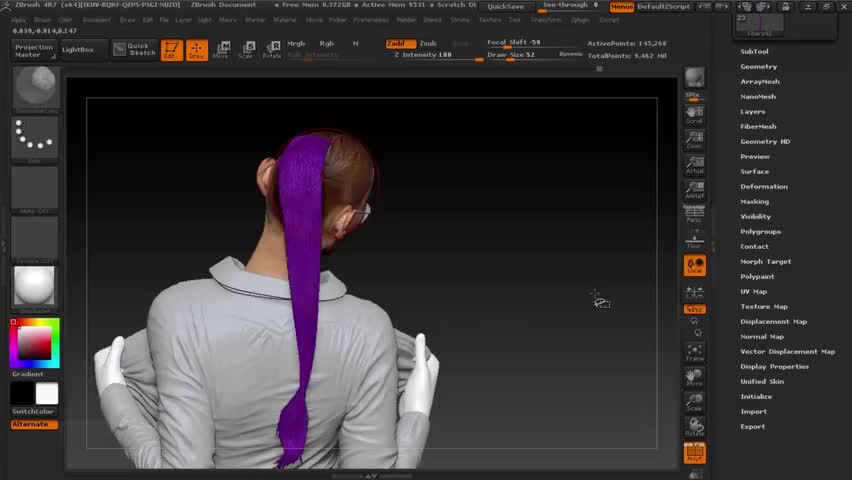852x480 pixels.
Task: Click the QuickSave button
Action: (x=506, y=6)
